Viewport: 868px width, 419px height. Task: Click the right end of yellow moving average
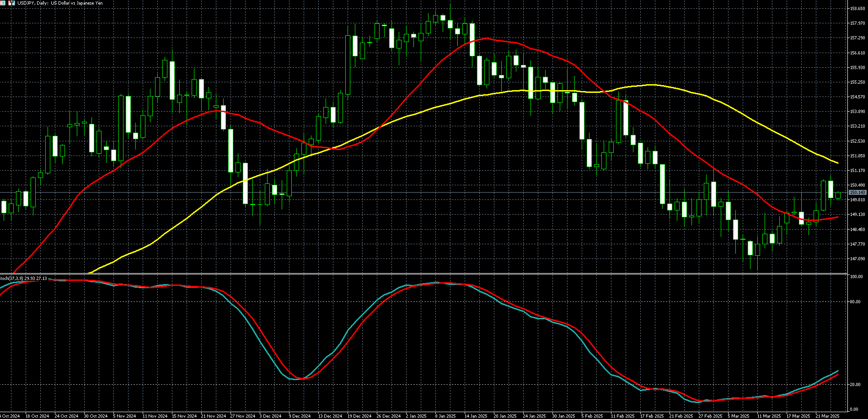pyautogui.click(x=837, y=163)
